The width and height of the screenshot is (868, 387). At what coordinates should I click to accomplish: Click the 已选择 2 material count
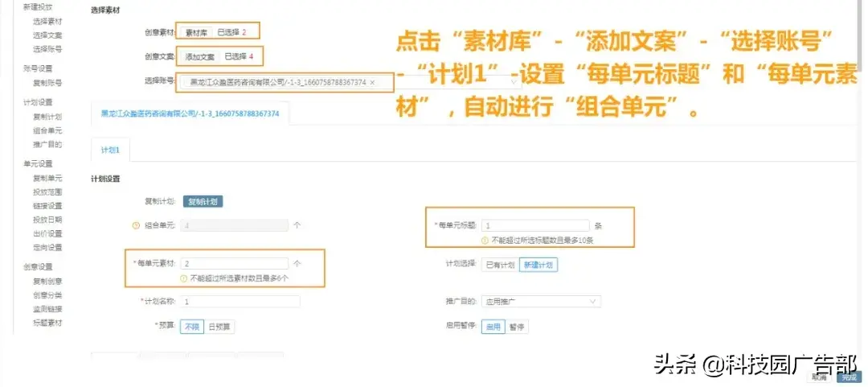231,33
